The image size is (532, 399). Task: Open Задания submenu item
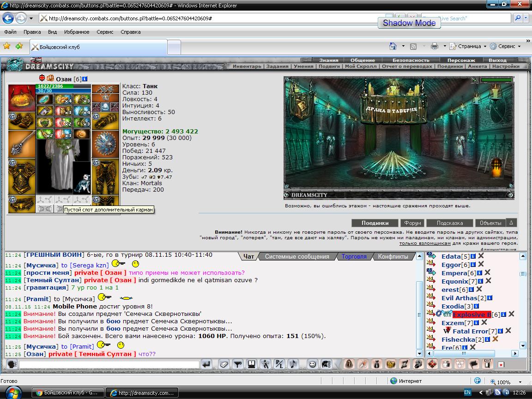pyautogui.click(x=277, y=66)
